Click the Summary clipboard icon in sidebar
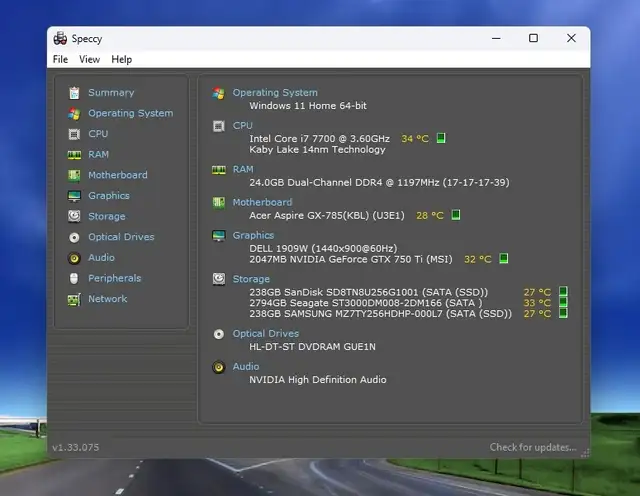 point(74,93)
